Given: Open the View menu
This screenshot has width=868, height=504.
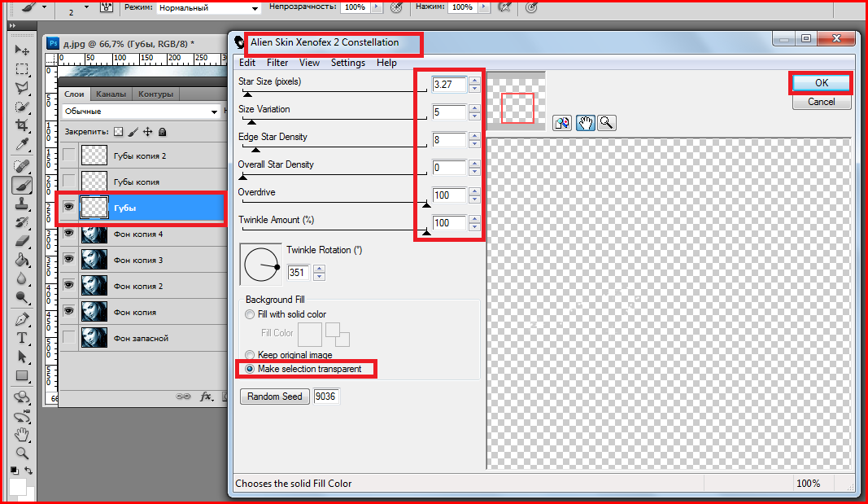Looking at the screenshot, I should pos(309,64).
